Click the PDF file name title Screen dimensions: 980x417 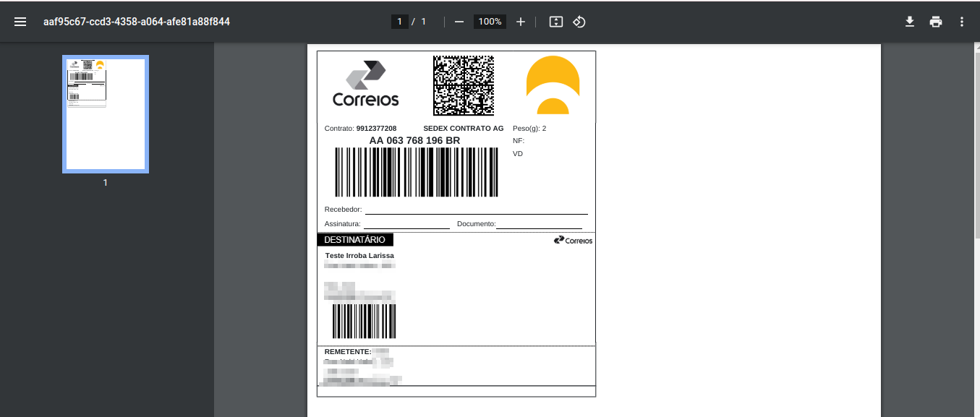click(137, 22)
